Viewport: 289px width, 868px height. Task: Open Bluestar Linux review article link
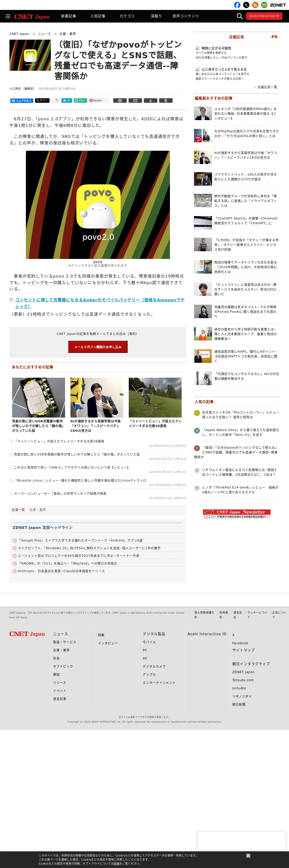coord(80,480)
